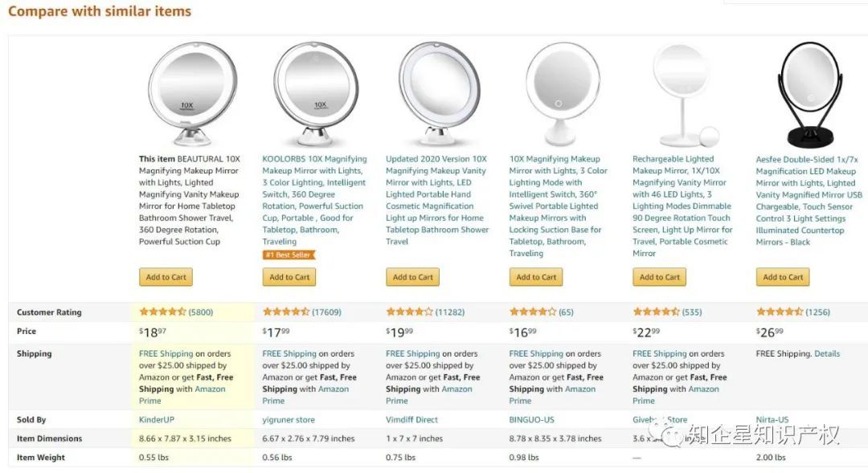Open the BINGUO-US seller link
Viewport: 868px width, 473px height.
(531, 420)
